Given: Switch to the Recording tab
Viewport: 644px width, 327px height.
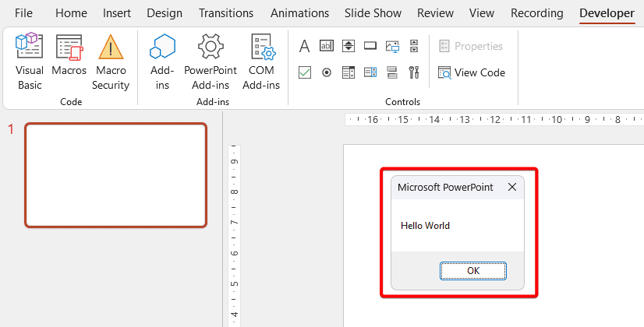Looking at the screenshot, I should (537, 13).
